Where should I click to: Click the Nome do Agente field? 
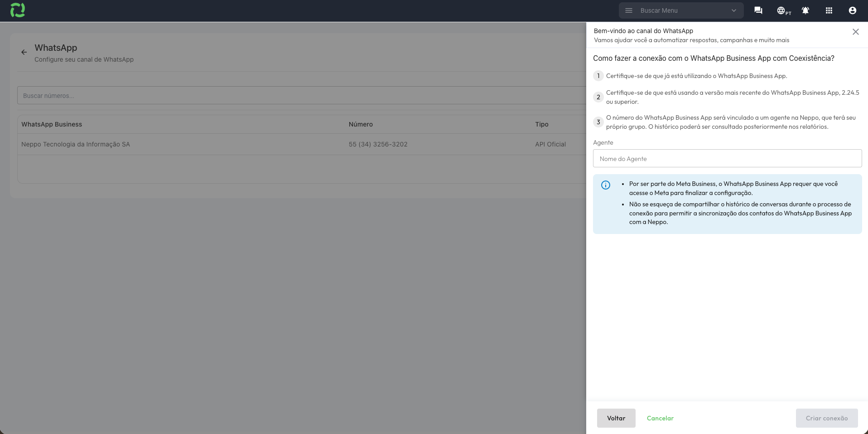[x=727, y=159]
